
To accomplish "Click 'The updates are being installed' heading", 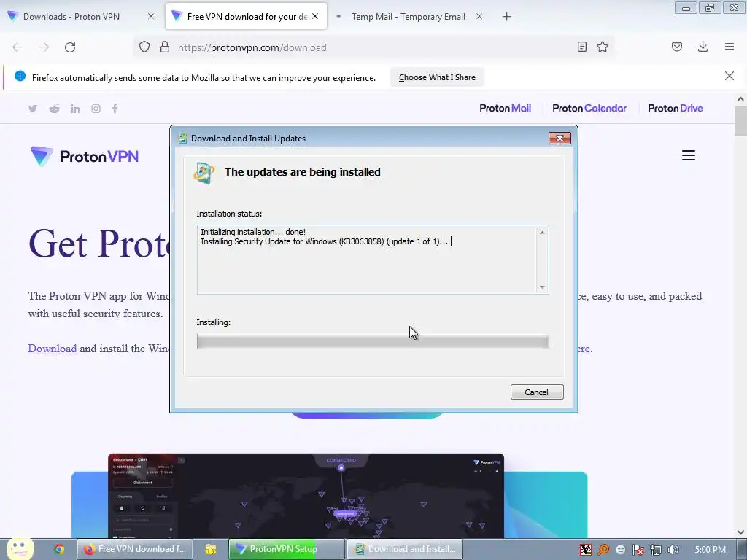I will coord(303,172).
